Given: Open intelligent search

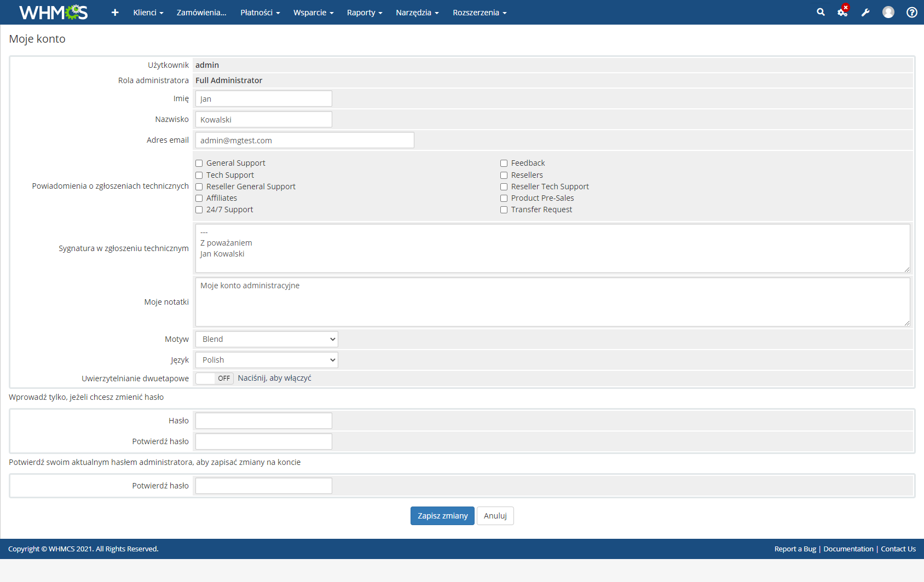Looking at the screenshot, I should 820,11.
